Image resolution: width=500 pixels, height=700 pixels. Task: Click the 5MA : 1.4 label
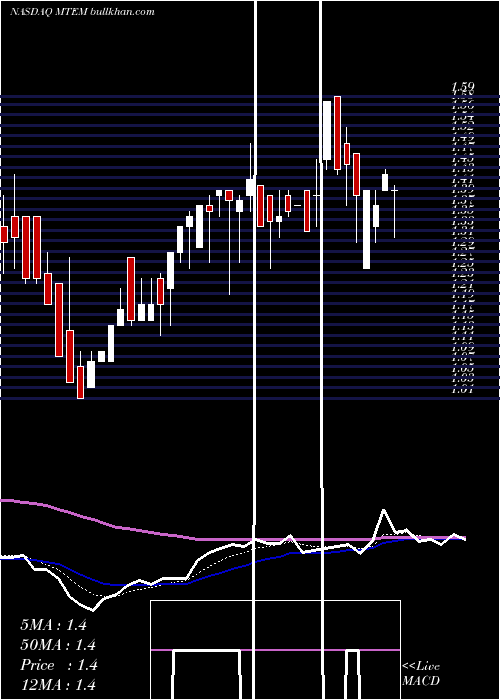[x=53, y=625]
